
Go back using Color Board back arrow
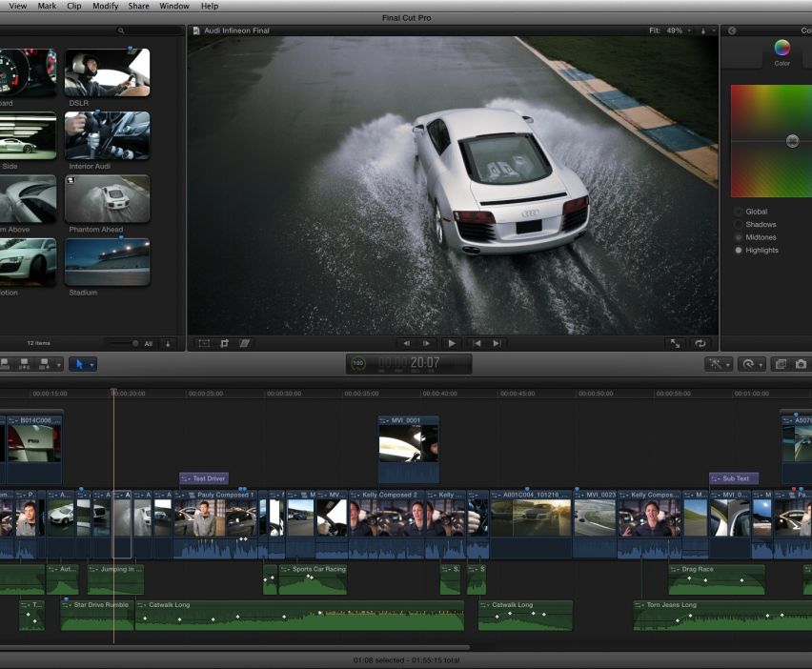click(732, 30)
